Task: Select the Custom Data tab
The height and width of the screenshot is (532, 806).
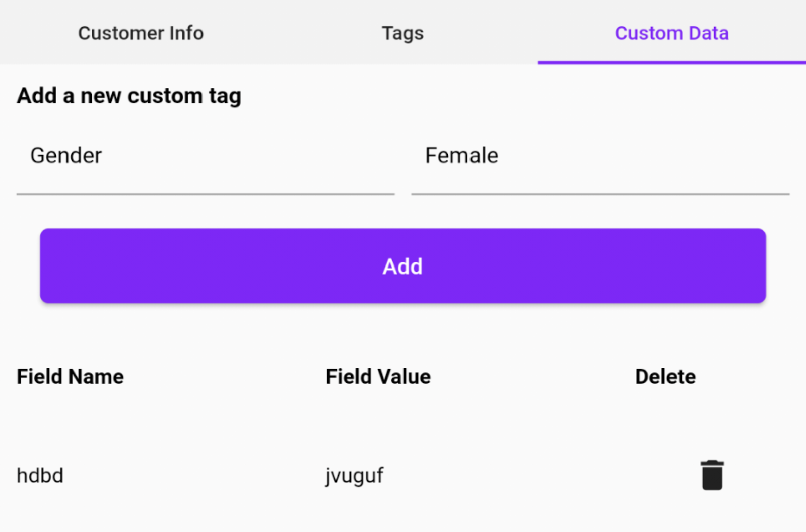Action: coord(671,33)
